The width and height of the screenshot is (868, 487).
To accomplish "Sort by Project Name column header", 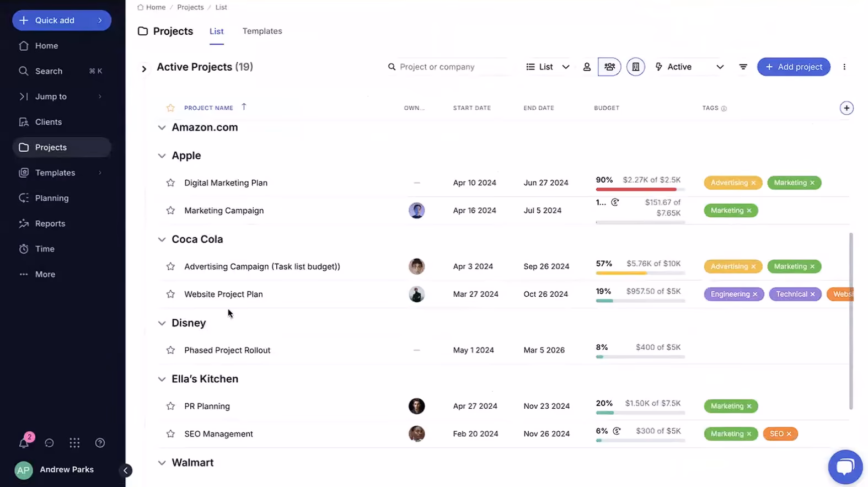I will pyautogui.click(x=208, y=108).
